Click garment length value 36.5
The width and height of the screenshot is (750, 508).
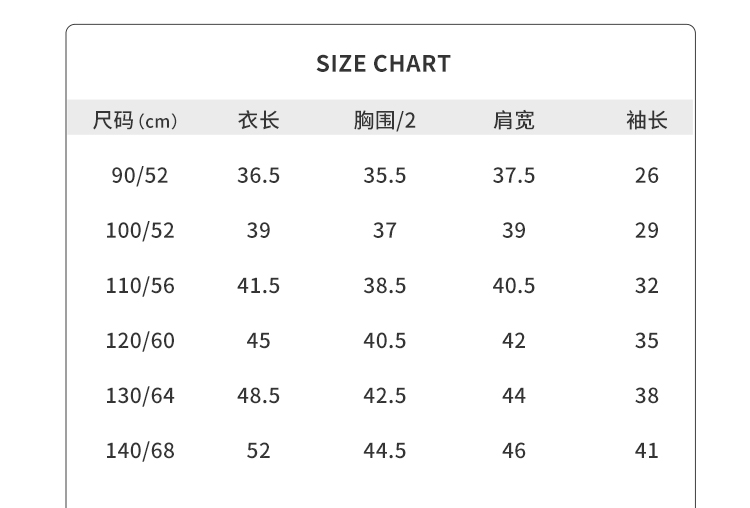(258, 176)
